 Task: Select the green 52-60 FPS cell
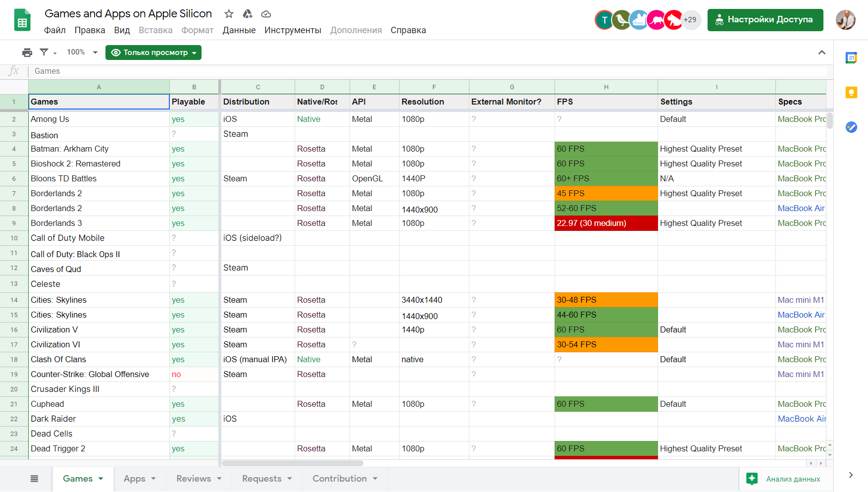[x=606, y=209]
